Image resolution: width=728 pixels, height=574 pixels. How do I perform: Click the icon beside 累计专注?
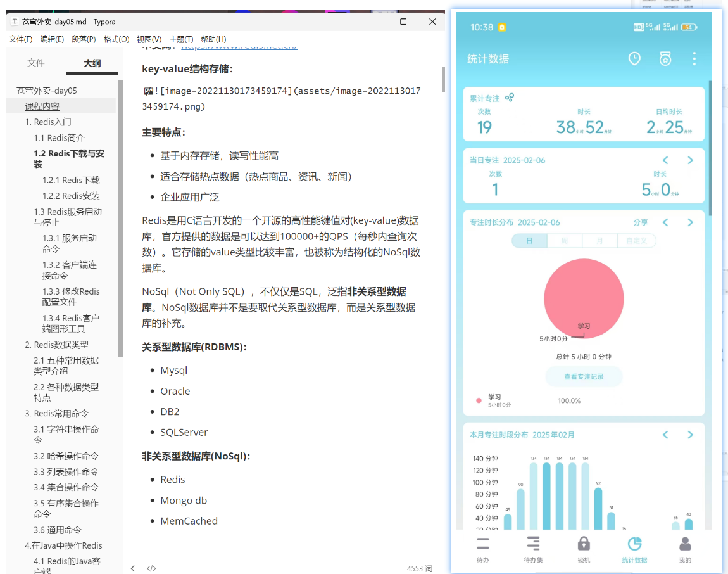coord(510,98)
